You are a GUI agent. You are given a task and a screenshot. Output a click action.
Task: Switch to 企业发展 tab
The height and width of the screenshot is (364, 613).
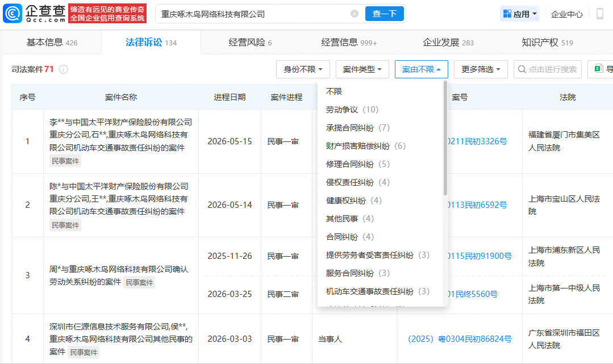(448, 42)
